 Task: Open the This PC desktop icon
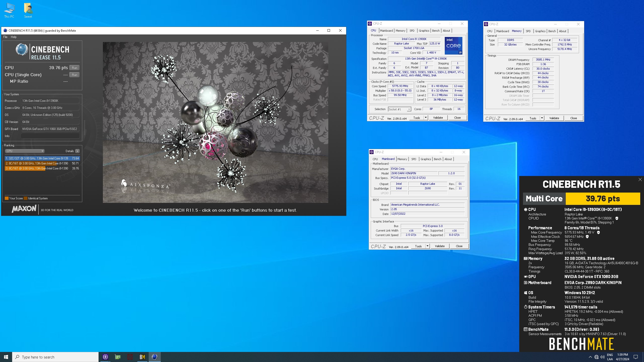(x=9, y=11)
